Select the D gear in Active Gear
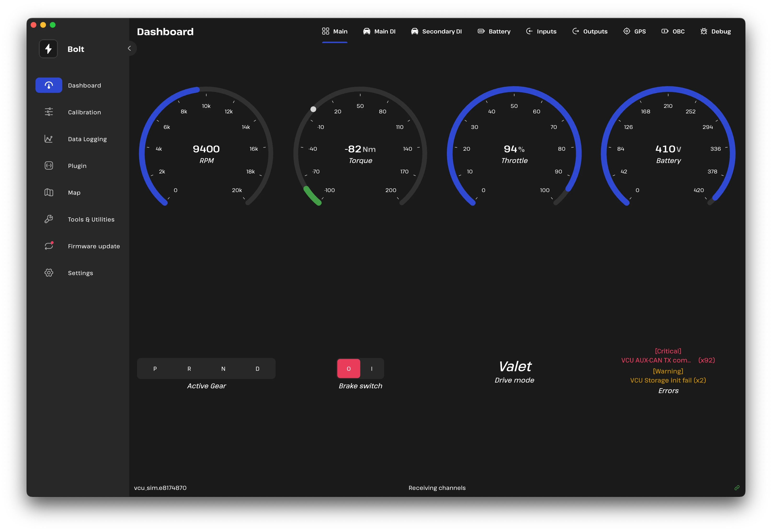 coord(257,369)
